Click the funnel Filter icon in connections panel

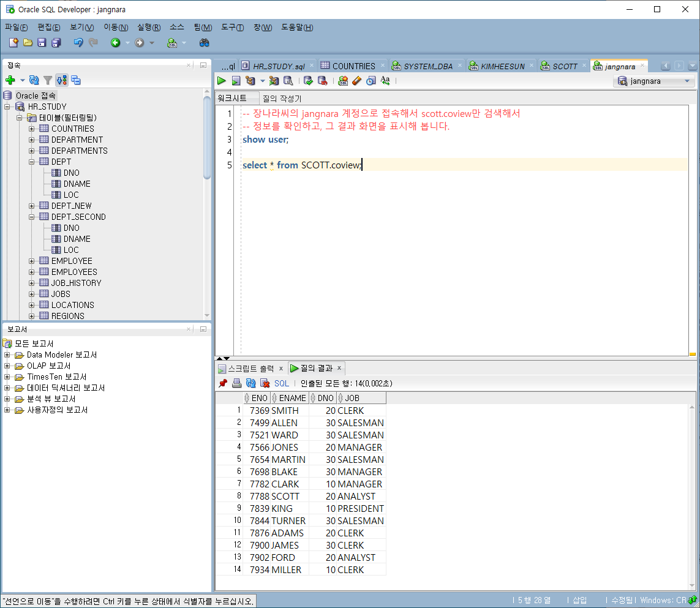tap(48, 80)
